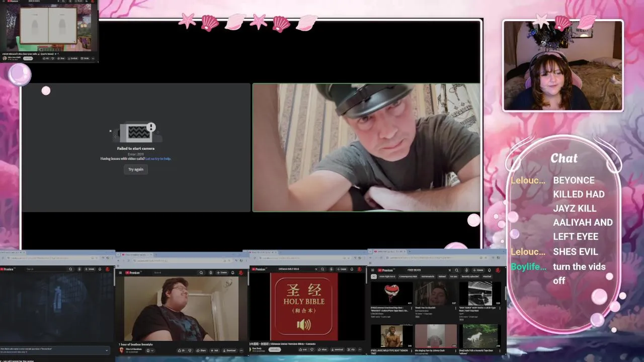Open the white dog Indie Folk video thumbnail
The height and width of the screenshot is (362, 644).
pos(480,336)
